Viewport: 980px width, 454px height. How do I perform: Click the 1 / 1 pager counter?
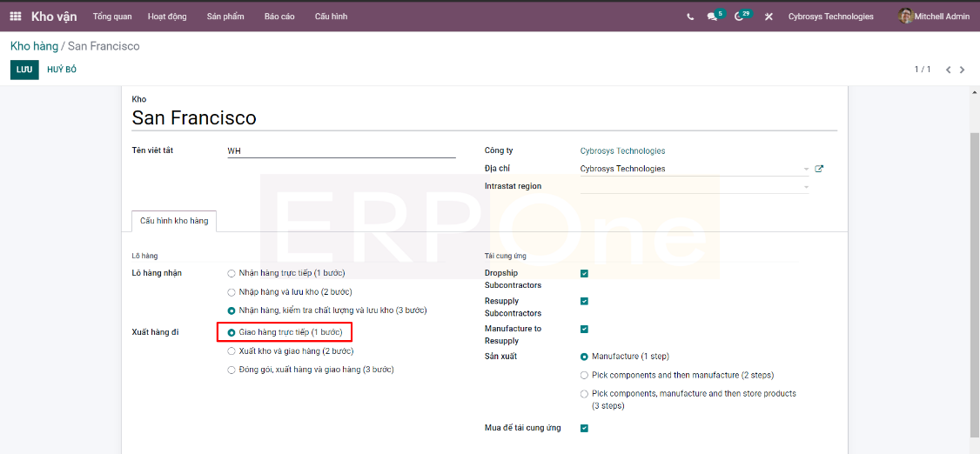tap(923, 70)
